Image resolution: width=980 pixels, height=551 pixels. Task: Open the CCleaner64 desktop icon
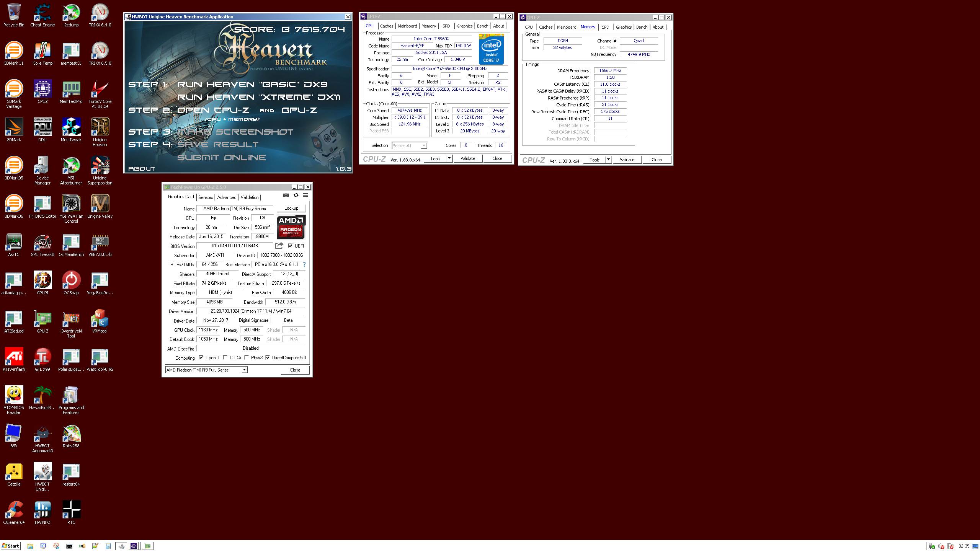pyautogui.click(x=14, y=513)
